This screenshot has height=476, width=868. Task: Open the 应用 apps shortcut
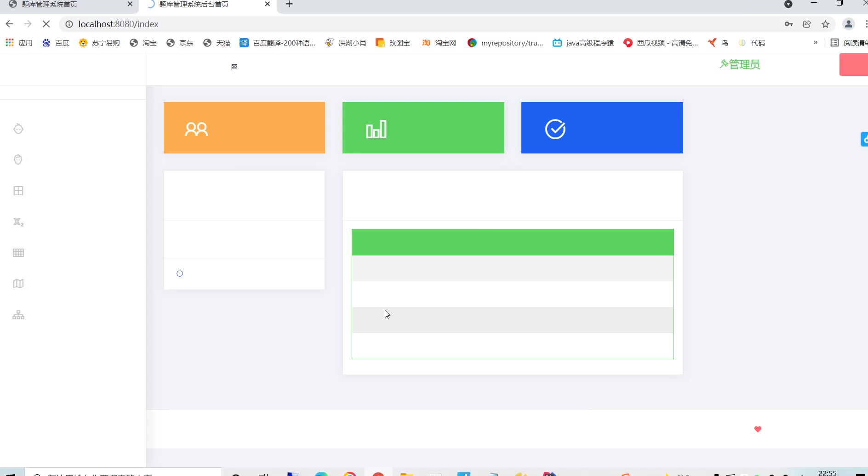coord(19,43)
